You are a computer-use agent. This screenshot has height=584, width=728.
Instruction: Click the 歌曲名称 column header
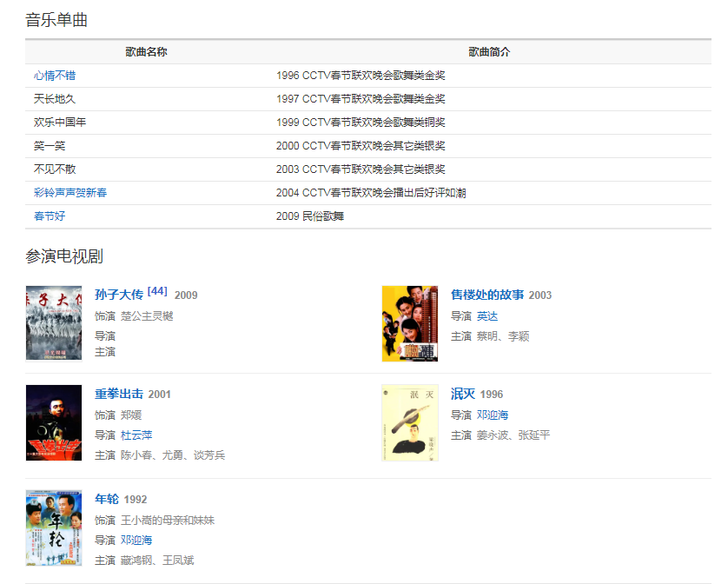[x=146, y=52]
